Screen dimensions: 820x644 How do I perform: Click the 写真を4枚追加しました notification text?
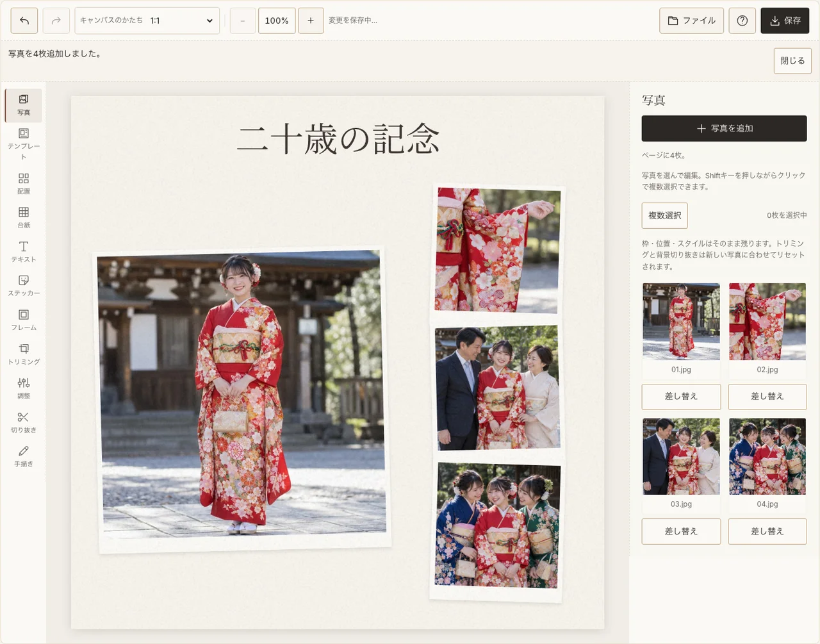(54, 54)
